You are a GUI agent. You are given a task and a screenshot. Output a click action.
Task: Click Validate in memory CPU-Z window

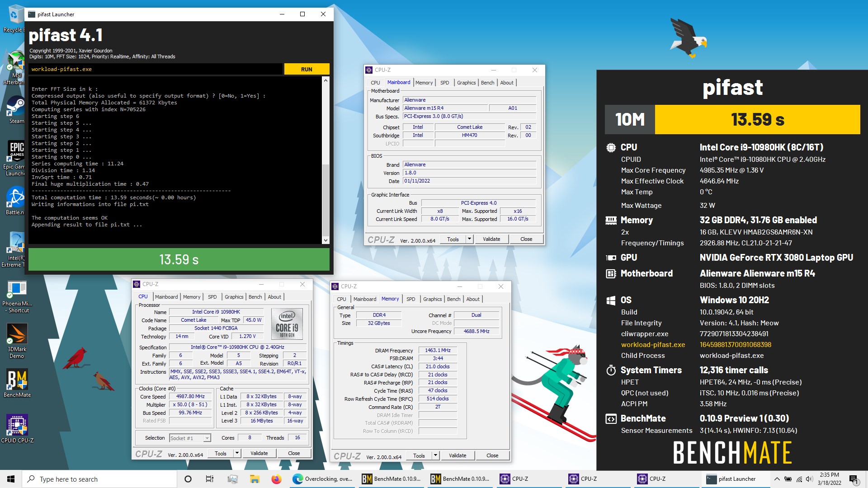click(x=458, y=455)
